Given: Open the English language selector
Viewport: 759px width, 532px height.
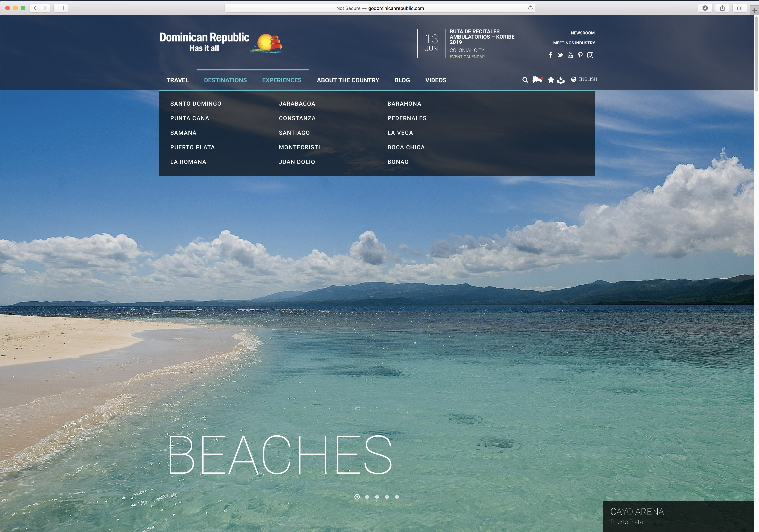Looking at the screenshot, I should pyautogui.click(x=584, y=79).
